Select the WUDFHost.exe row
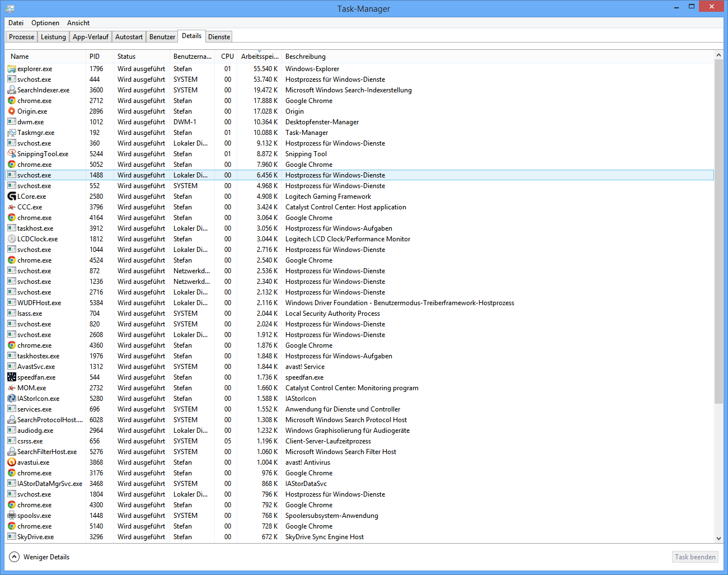The image size is (728, 575). tap(360, 303)
